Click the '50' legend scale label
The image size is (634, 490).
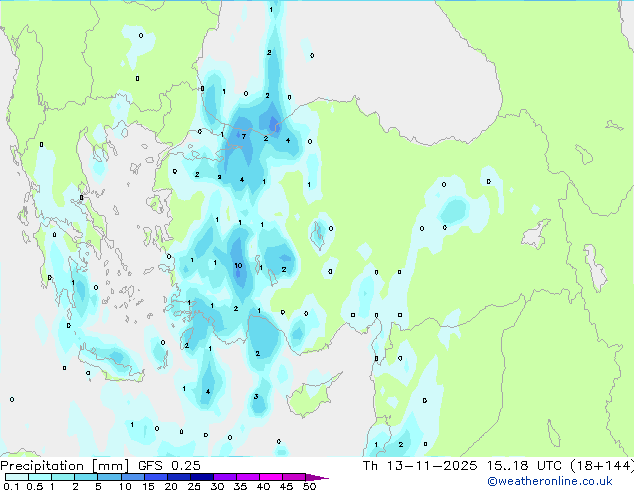(x=309, y=486)
